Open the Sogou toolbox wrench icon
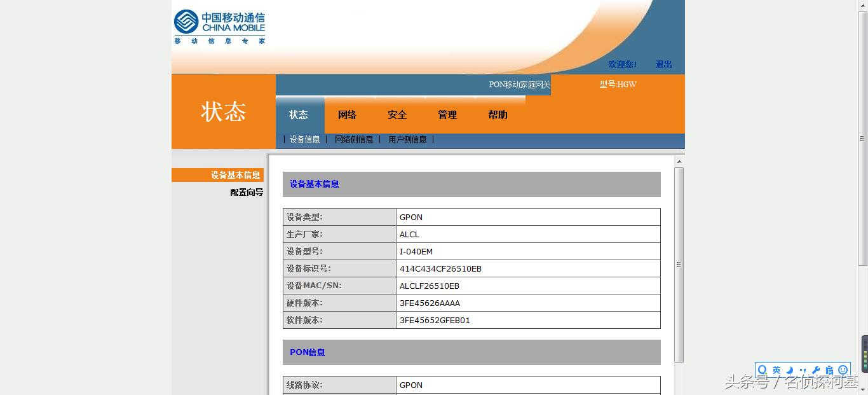 (x=817, y=370)
